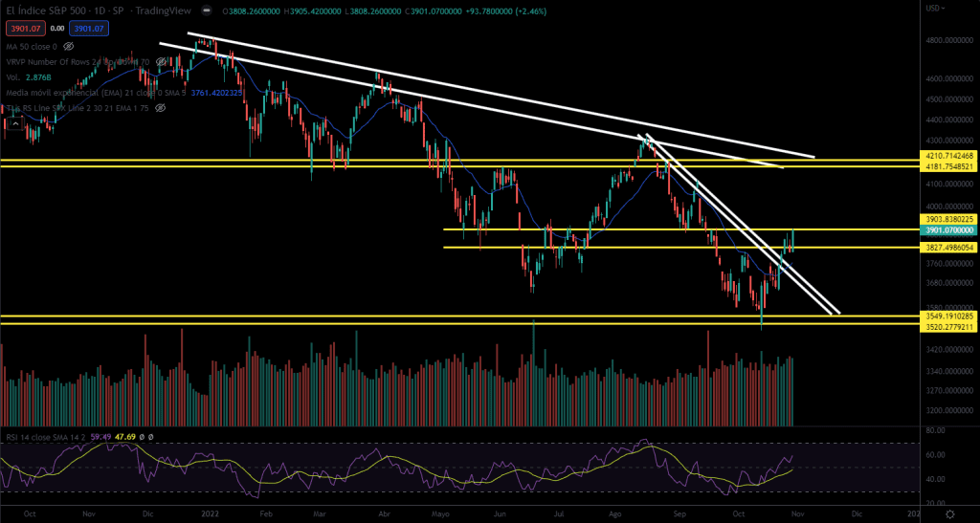Select the MA 50 close indicator label
This screenshot has width=980, height=523.
tap(32, 46)
